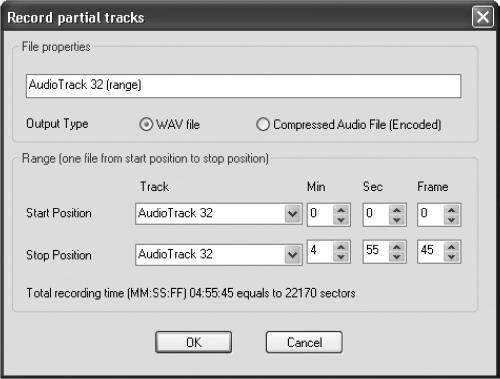The height and width of the screenshot is (379, 500).
Task: Increase Start Position Sec value
Action: 397,210
